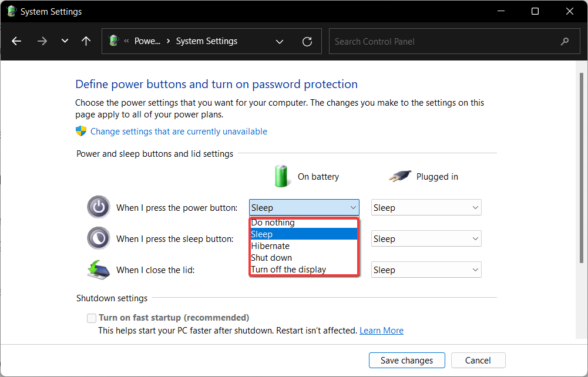The image size is (588, 377).
Task: Open sleep button Plugged in dropdown
Action: [426, 239]
